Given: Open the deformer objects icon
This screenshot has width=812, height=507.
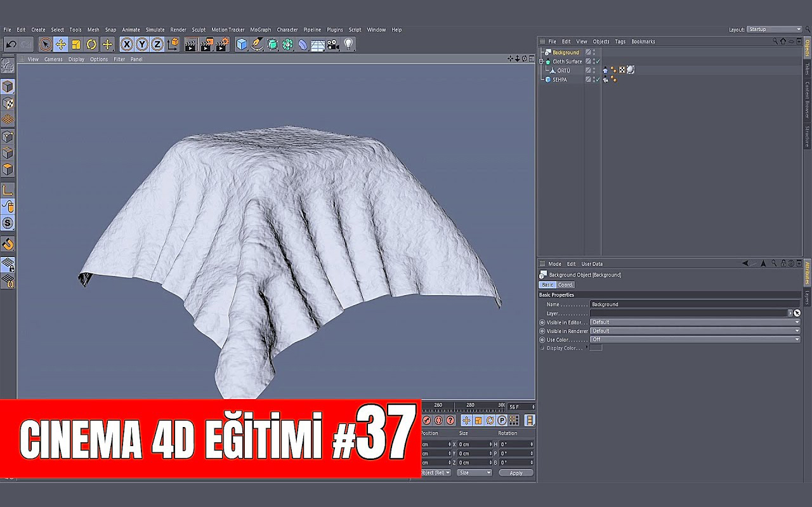Looking at the screenshot, I should [x=303, y=44].
